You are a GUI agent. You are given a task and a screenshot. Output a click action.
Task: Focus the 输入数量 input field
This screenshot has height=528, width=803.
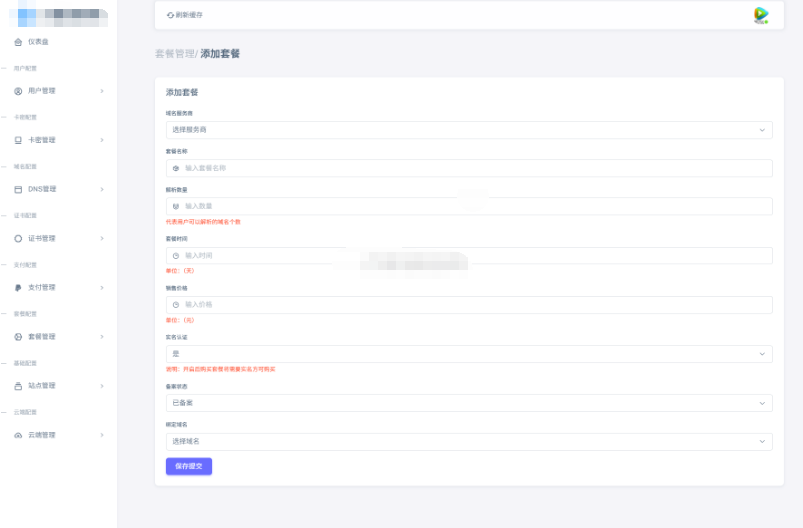(x=469, y=206)
